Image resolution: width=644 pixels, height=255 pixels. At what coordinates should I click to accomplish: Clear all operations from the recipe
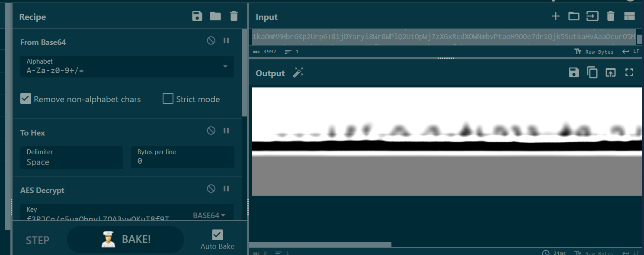tap(234, 16)
